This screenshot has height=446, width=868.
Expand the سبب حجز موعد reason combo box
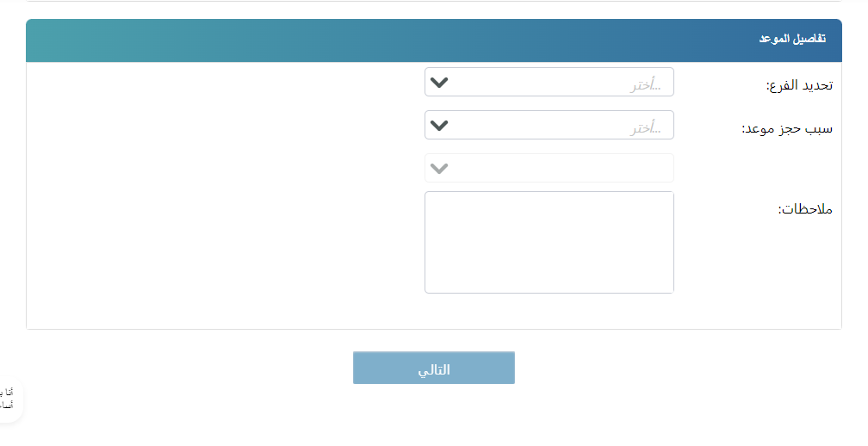[549, 126]
